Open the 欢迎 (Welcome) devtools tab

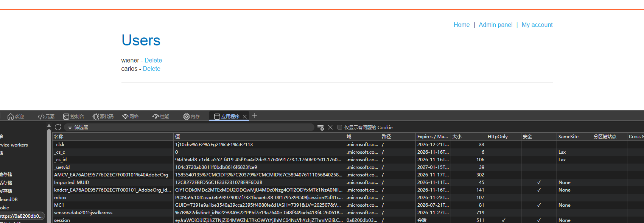click(16, 117)
